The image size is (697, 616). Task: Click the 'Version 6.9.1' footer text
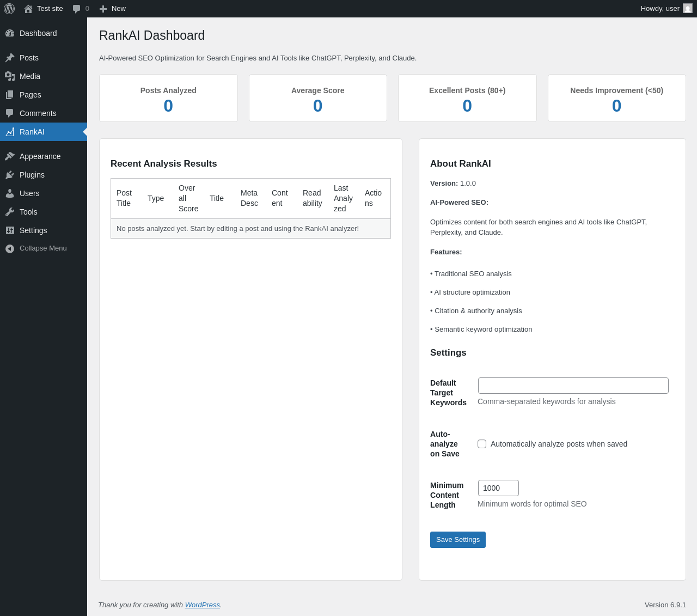pos(665,605)
